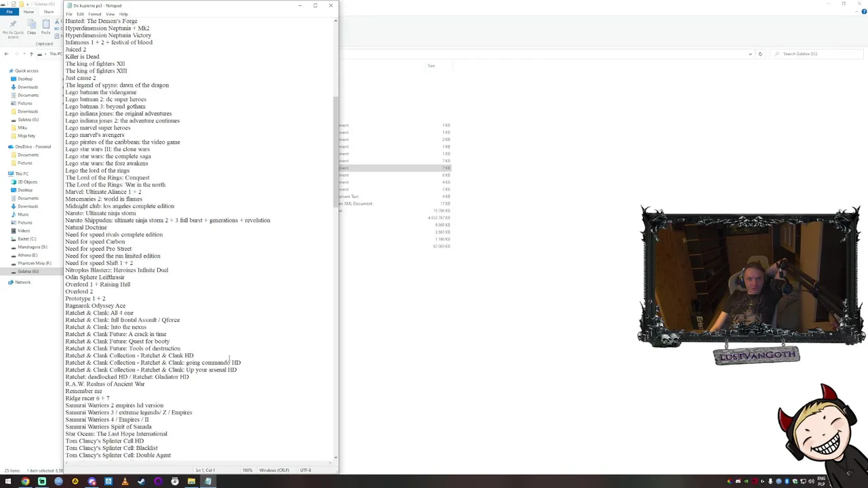
Task: Open the View menu in Notepad
Action: pyautogui.click(x=110, y=14)
